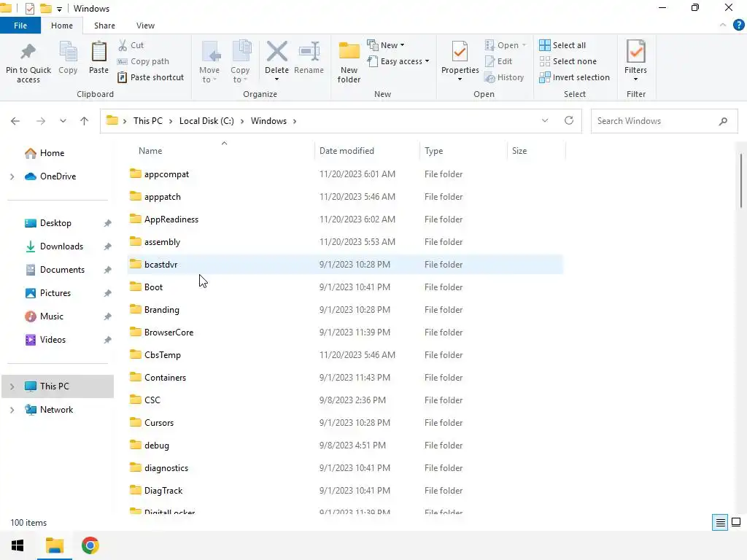Open Pictures in navigation pane
Screen dimensions: 747x560
point(55,293)
